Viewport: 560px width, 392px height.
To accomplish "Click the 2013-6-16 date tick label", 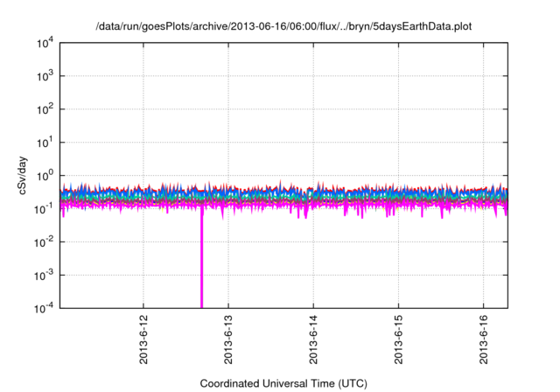I will [484, 339].
